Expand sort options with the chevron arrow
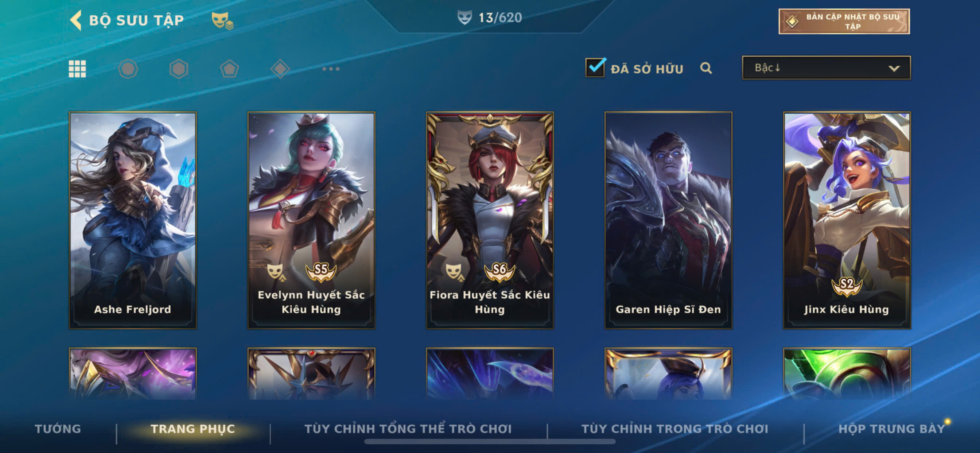 [x=894, y=69]
